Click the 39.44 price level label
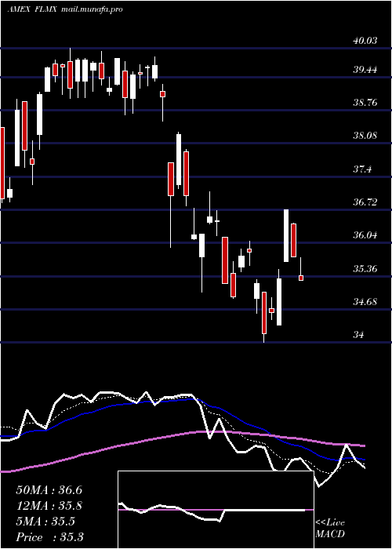392x549 pixels. [365, 70]
